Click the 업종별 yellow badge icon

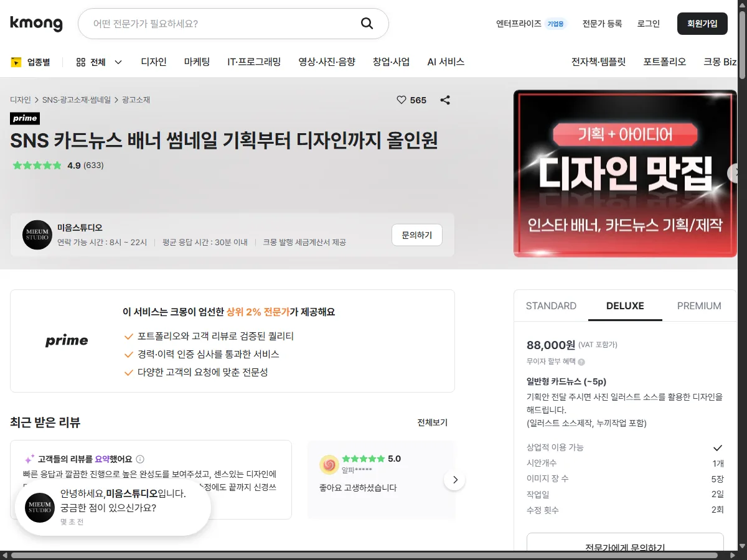pos(16,62)
